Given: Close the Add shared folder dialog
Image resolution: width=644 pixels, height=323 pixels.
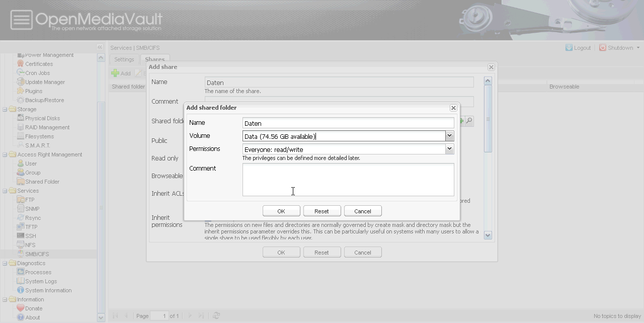Looking at the screenshot, I should point(453,108).
